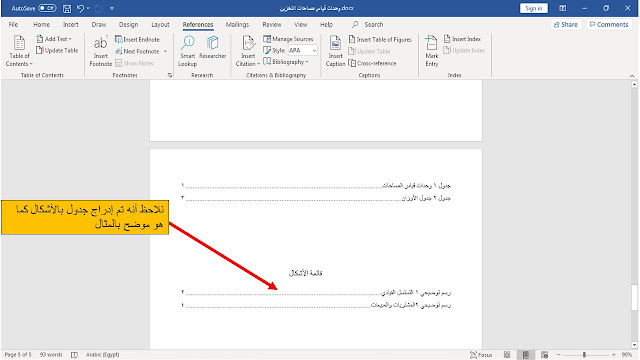Click Update Index
Image resolution: width=640 pixels, height=360 pixels.
(x=464, y=50)
